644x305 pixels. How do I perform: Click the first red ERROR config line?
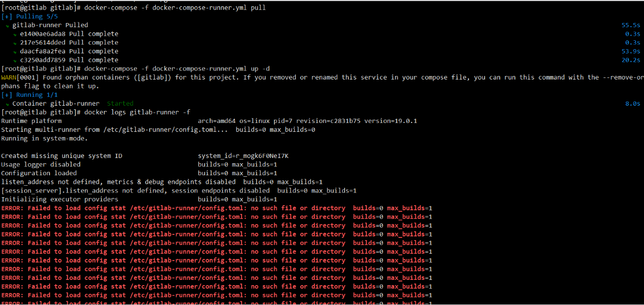pyautogui.click(x=217, y=208)
